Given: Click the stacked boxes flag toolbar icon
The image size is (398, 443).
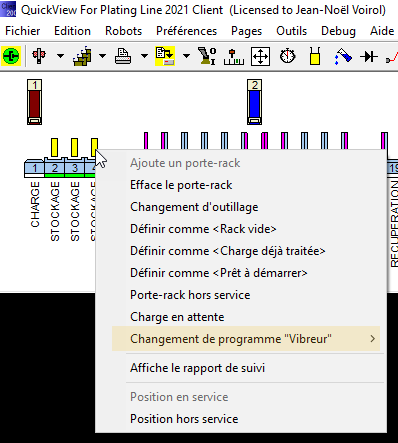Looking at the screenshot, I should point(83,56).
